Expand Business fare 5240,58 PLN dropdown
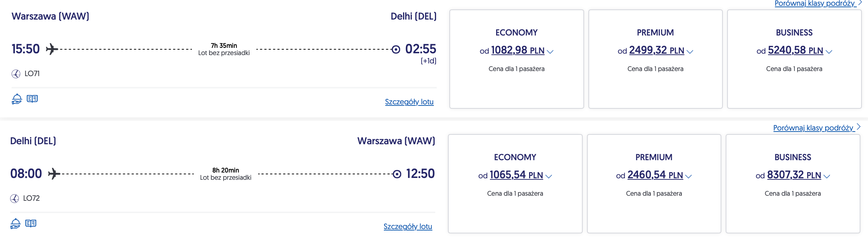This screenshot has height=241, width=868. [x=829, y=52]
